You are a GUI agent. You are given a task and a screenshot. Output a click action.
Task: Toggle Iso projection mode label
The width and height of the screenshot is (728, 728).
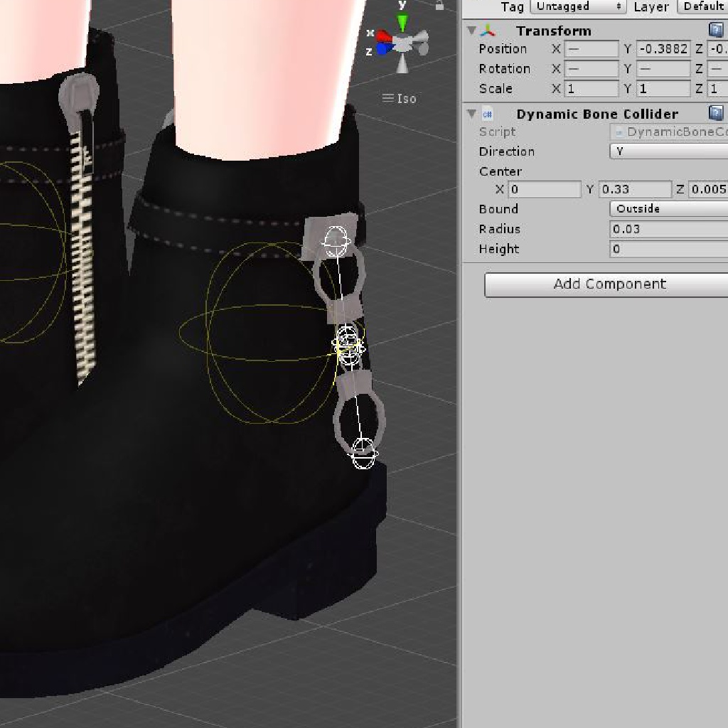(400, 98)
